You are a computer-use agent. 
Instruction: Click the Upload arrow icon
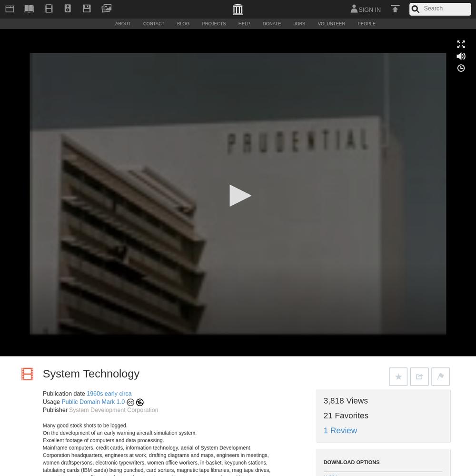click(x=395, y=9)
